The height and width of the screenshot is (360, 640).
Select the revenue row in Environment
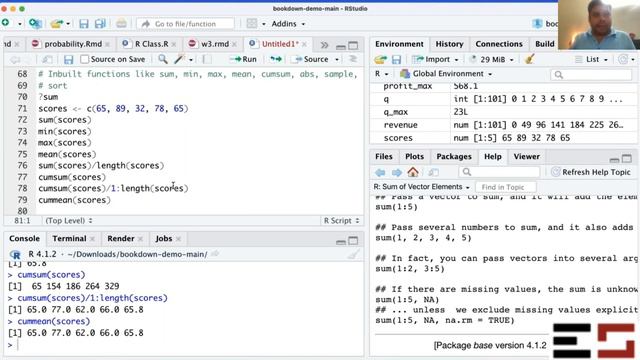503,125
